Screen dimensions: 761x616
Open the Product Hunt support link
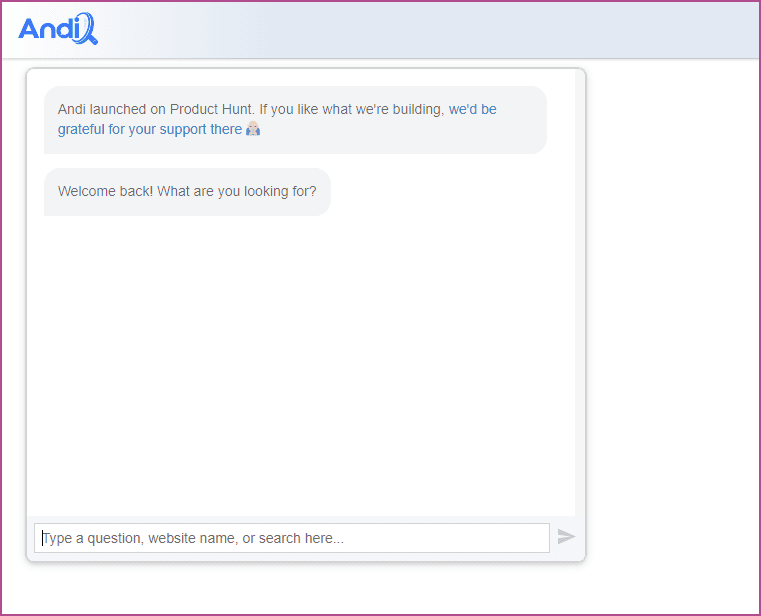277,119
